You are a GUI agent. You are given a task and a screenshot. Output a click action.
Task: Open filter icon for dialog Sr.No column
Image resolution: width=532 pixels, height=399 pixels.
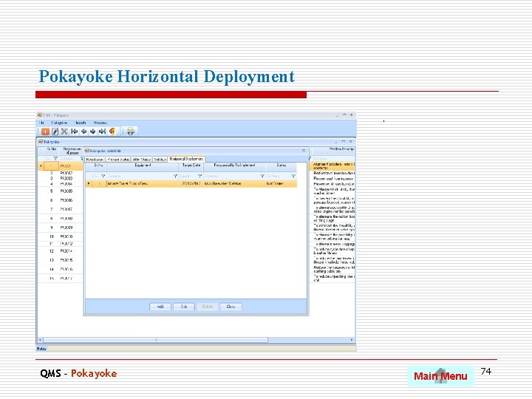coord(103,176)
